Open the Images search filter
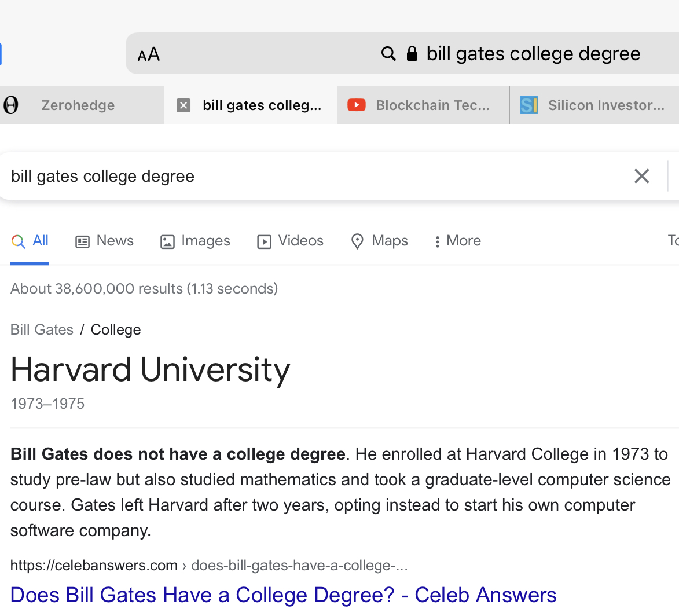Image resolution: width=679 pixels, height=616 pixels. 195,241
